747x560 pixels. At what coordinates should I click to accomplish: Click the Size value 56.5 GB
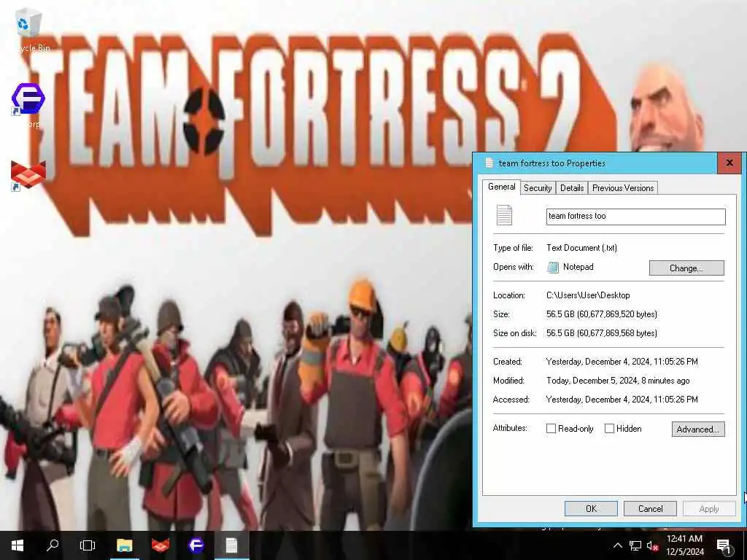click(x=602, y=314)
